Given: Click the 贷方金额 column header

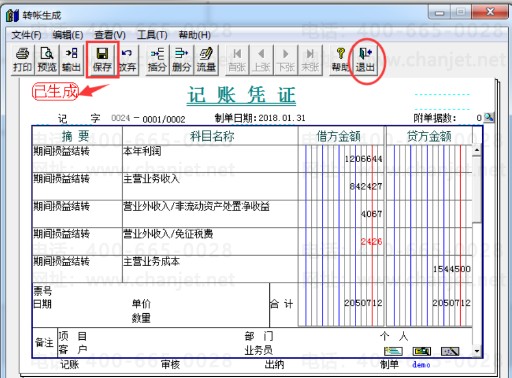Looking at the screenshot, I should (429, 136).
